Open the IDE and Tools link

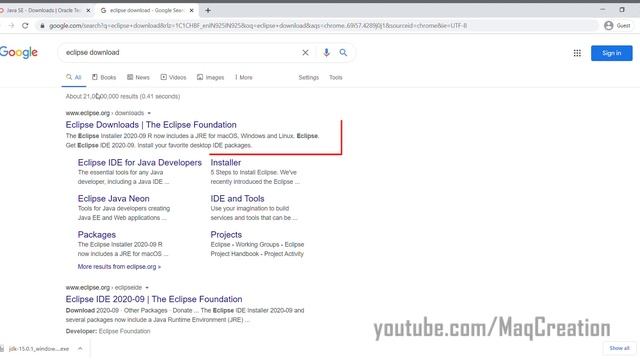click(x=237, y=199)
